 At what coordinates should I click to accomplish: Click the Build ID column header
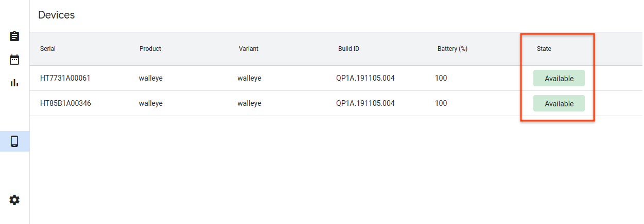tap(349, 49)
